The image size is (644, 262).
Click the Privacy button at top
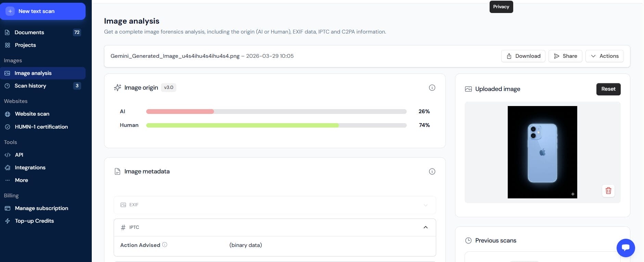(501, 7)
